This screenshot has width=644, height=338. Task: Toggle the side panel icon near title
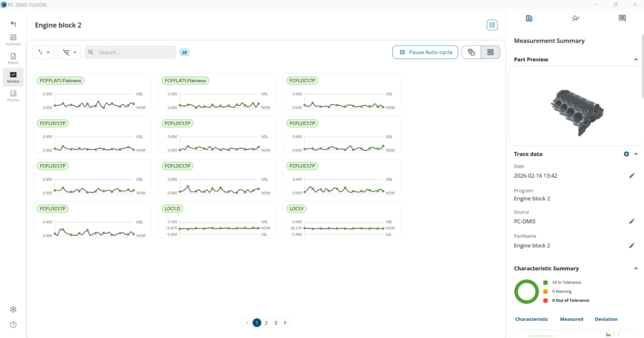[492, 25]
